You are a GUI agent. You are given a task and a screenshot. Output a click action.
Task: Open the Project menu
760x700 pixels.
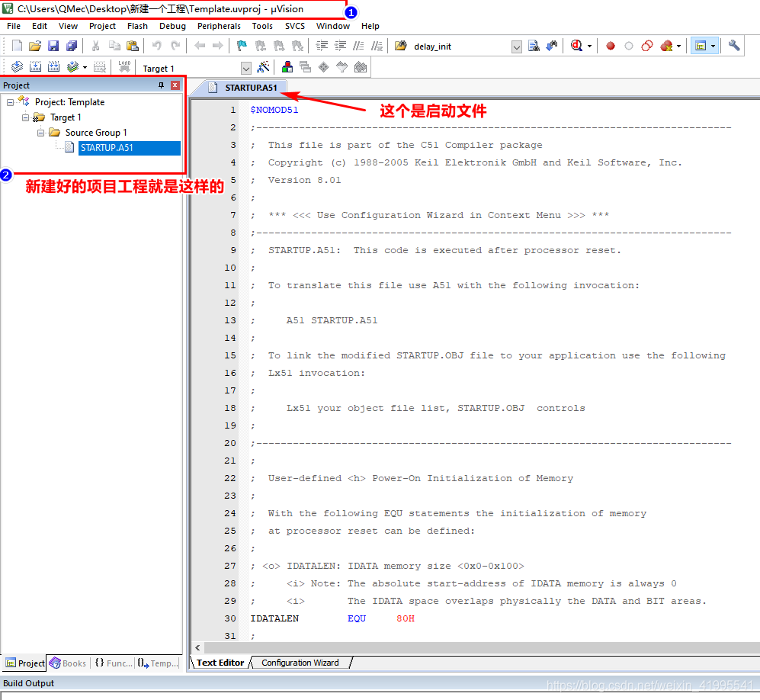coord(102,26)
